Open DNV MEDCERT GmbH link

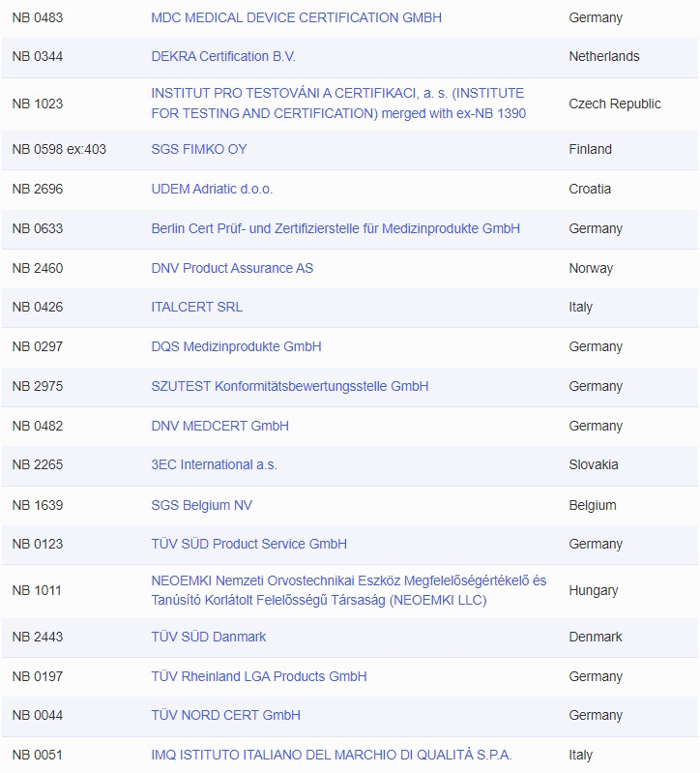219,426
